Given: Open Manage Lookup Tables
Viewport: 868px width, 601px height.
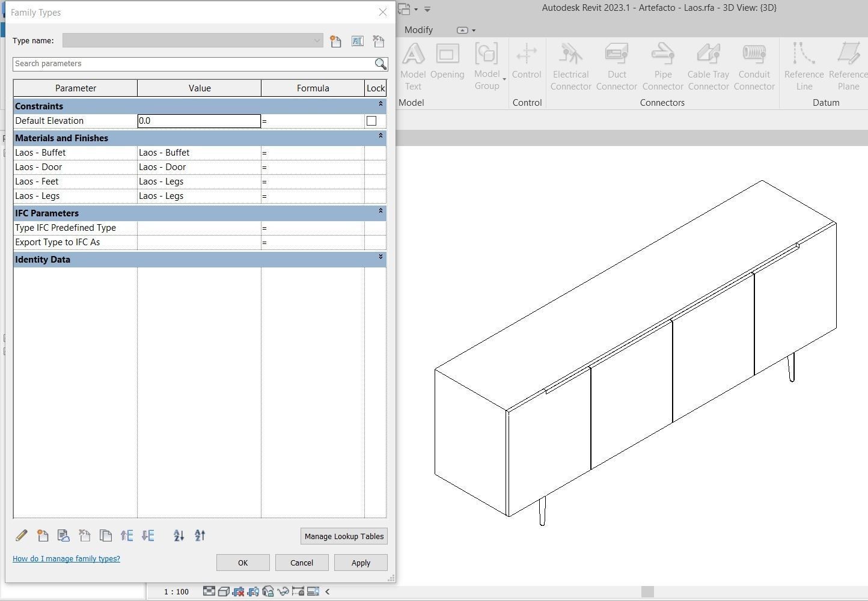Looking at the screenshot, I should (344, 536).
